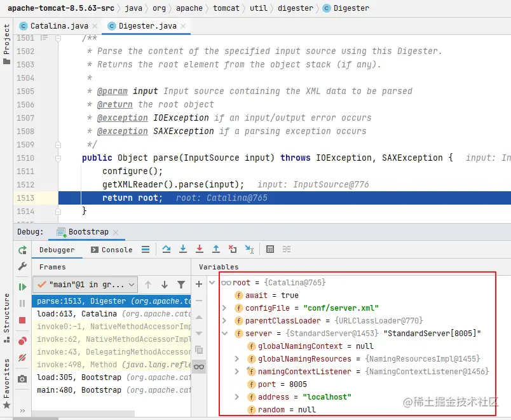Select next frame down arrow
The height and width of the screenshot is (420, 511).
tap(165, 285)
